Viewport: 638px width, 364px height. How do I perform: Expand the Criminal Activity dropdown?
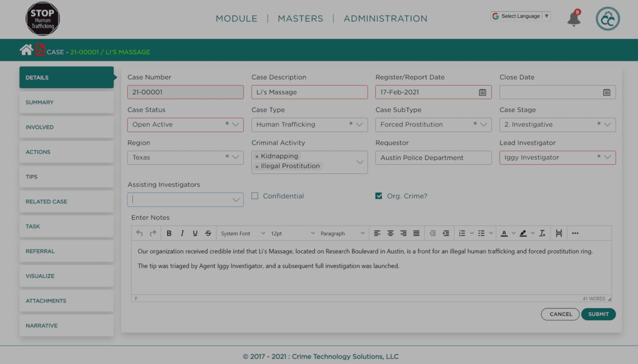(x=360, y=162)
